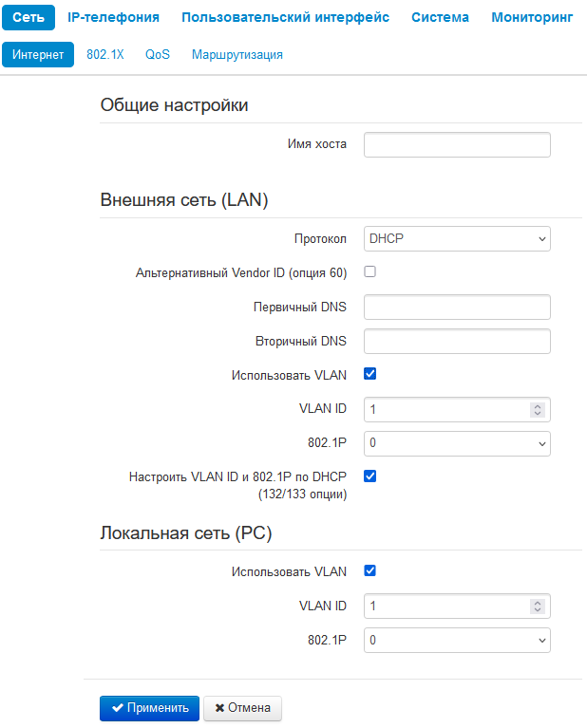Screen dimensions: 587x728
Task: Click LAN VLAN ID spinner arrows
Action: click(x=537, y=409)
